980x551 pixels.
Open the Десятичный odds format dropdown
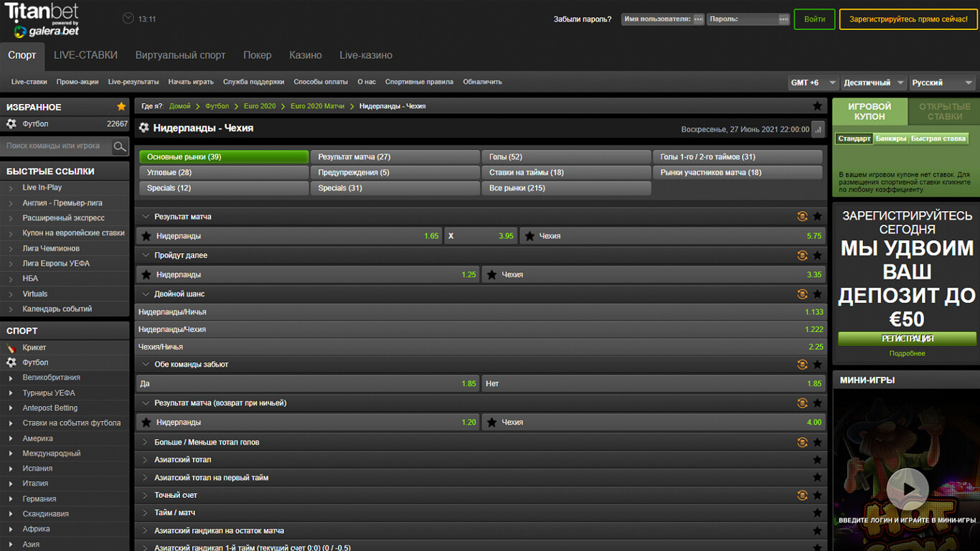click(x=873, y=83)
